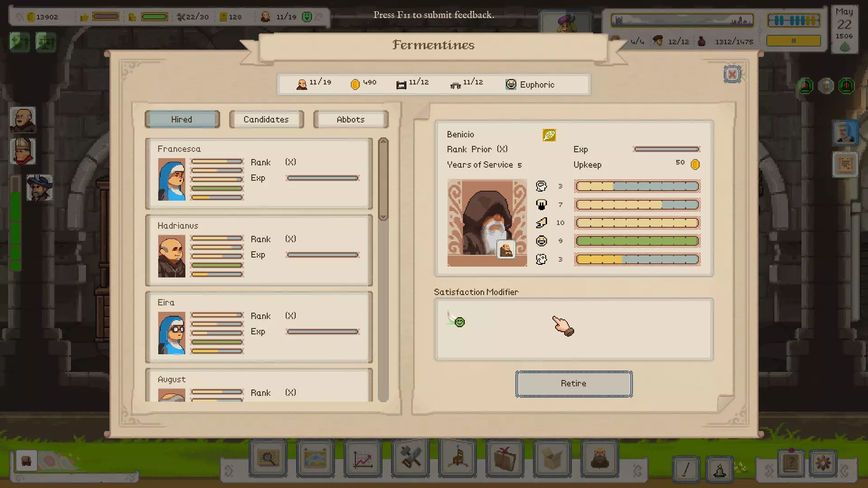Select the Hired tab
Image resolution: width=868 pixels, height=488 pixels.
click(182, 119)
